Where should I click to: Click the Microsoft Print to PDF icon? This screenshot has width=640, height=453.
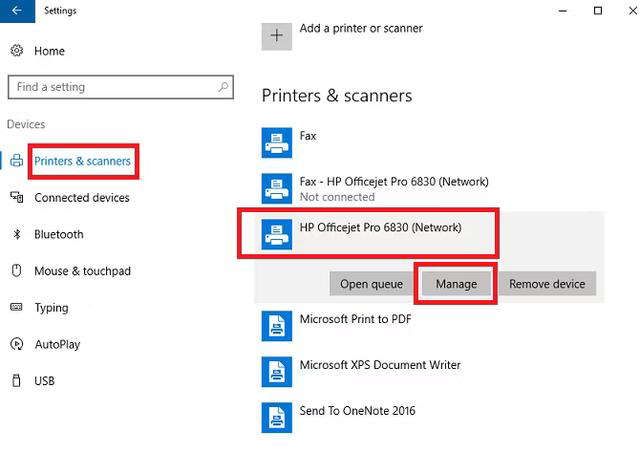pyautogui.click(x=277, y=326)
